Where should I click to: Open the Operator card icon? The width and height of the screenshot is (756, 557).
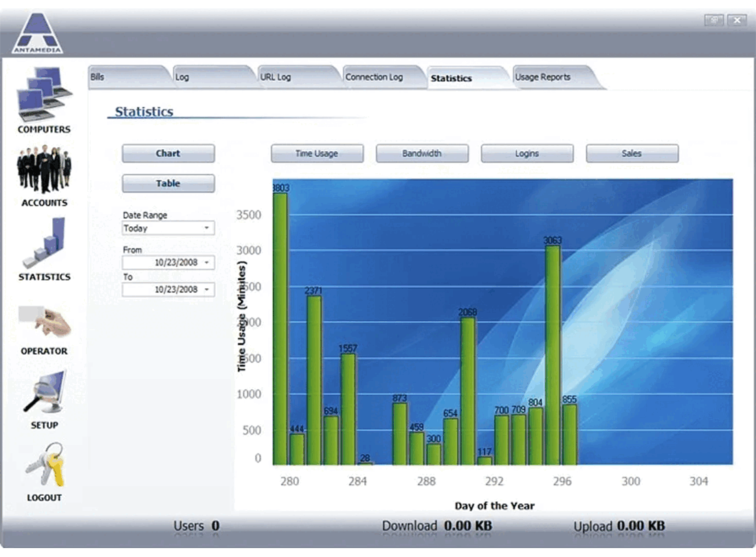point(45,322)
